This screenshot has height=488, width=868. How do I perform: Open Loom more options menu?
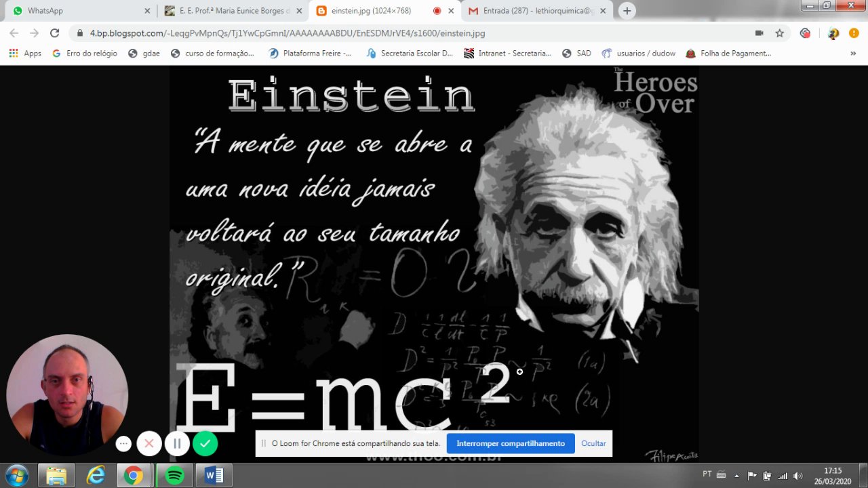(123, 444)
